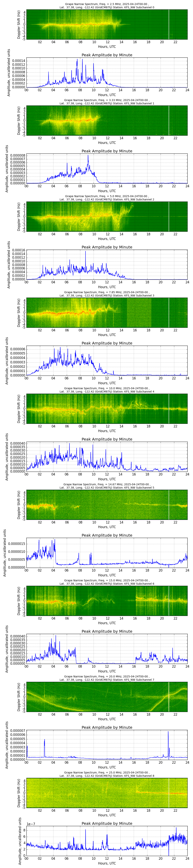Select the 25.0 MHz Doppler spectrogram plot
The width and height of the screenshot is (193, 868).
pos(107,793)
